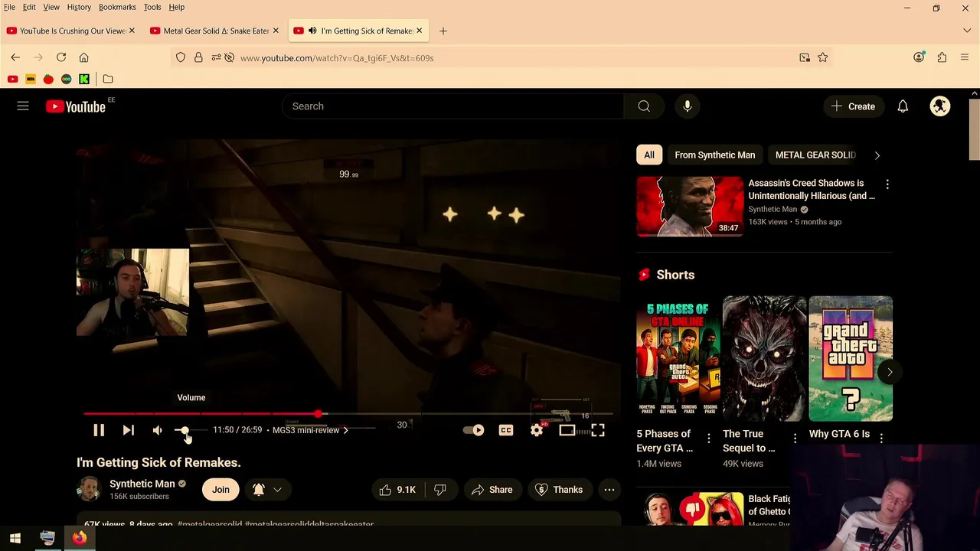Image resolution: width=980 pixels, height=551 pixels.
Task: Open the YouTube guide hamburger menu
Action: tap(23, 106)
